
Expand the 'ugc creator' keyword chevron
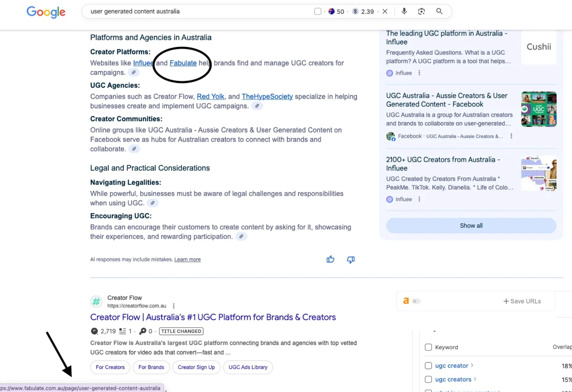tap(472, 365)
